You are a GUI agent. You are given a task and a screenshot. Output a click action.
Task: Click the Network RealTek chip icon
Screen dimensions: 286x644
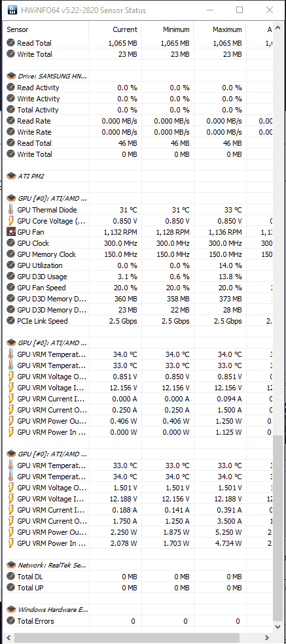coord(11,565)
